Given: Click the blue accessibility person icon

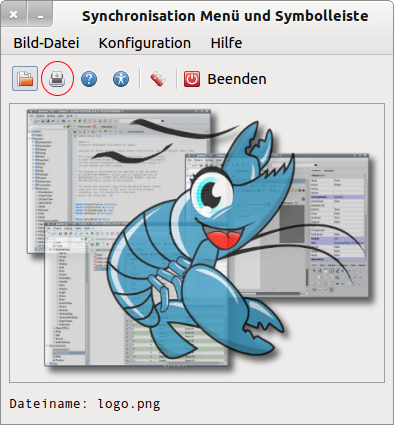Looking at the screenshot, I should [121, 79].
